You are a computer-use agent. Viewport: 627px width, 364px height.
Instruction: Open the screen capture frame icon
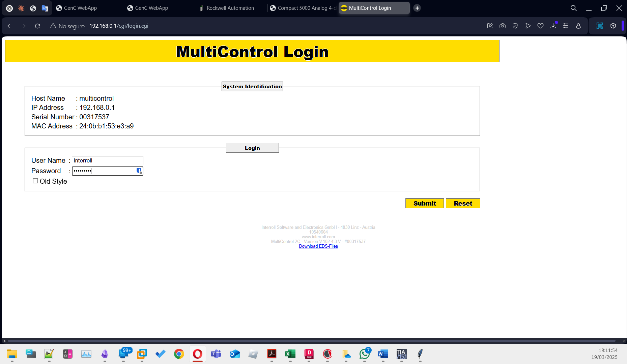[x=600, y=26]
